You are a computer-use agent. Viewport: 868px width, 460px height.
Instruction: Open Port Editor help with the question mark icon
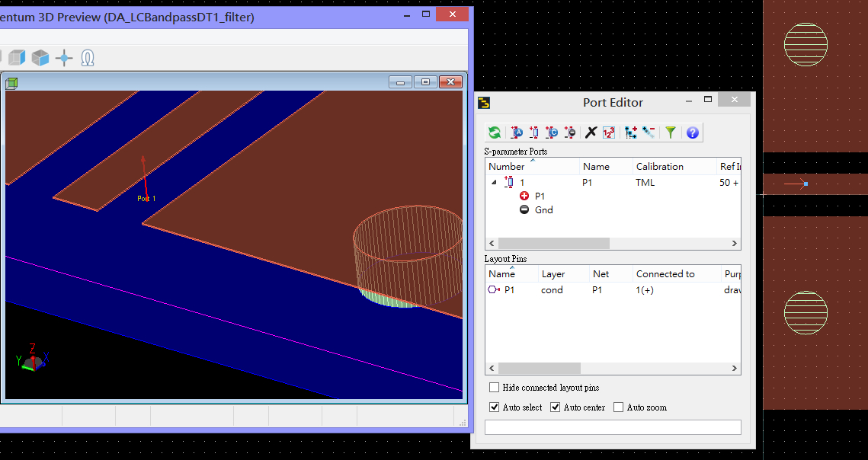[x=693, y=133]
